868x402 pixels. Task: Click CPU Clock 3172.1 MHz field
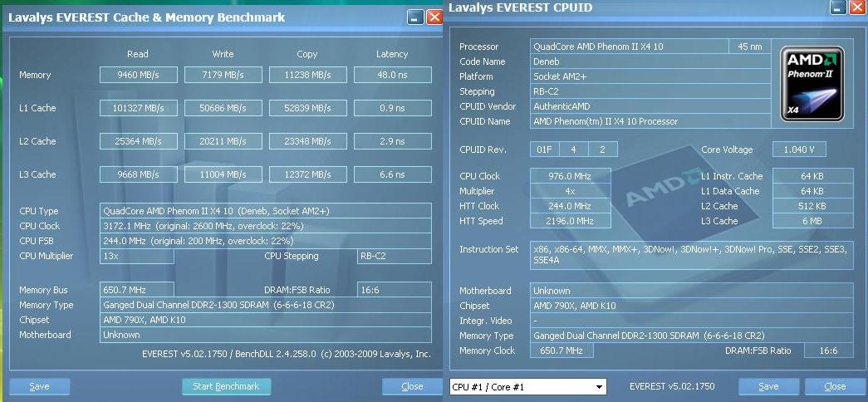click(266, 226)
